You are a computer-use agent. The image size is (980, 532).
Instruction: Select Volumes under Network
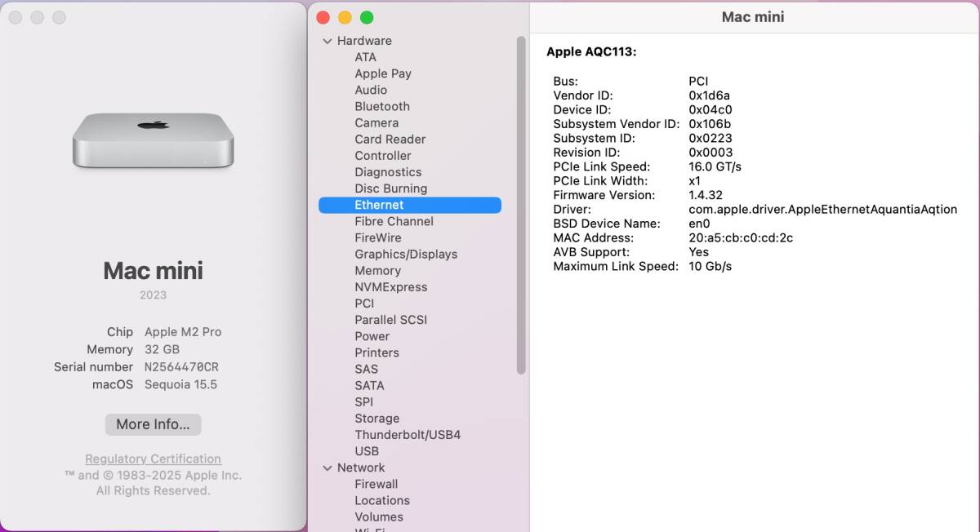point(379,516)
